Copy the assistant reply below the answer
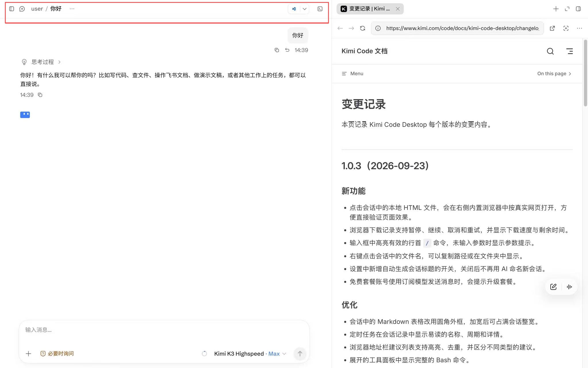The height and width of the screenshot is (368, 588). pyautogui.click(x=40, y=95)
